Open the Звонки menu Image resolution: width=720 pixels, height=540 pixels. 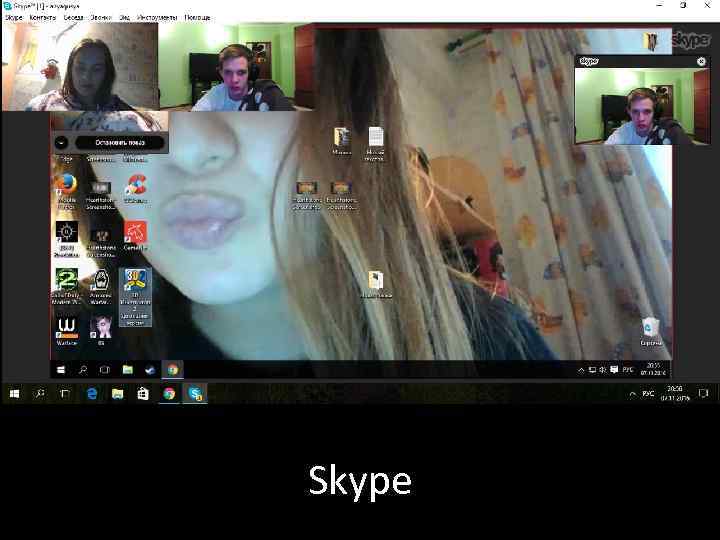[101, 17]
